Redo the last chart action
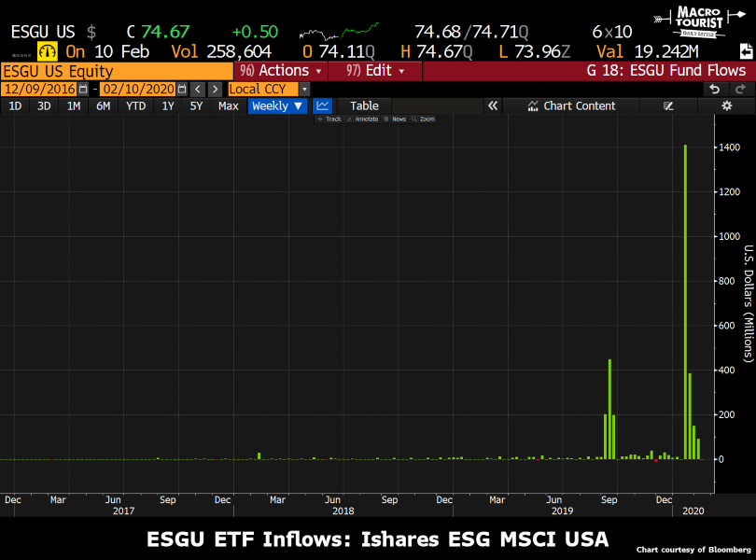 [740, 90]
